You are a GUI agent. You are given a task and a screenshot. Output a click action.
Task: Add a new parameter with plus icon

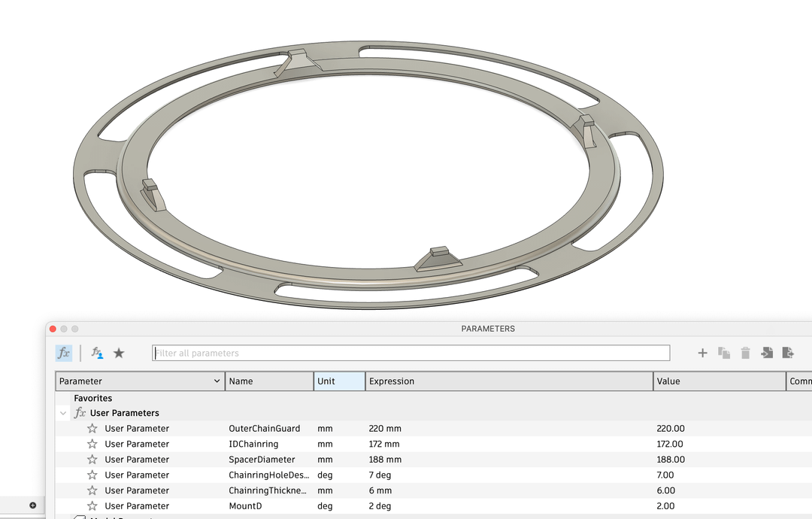coord(702,353)
